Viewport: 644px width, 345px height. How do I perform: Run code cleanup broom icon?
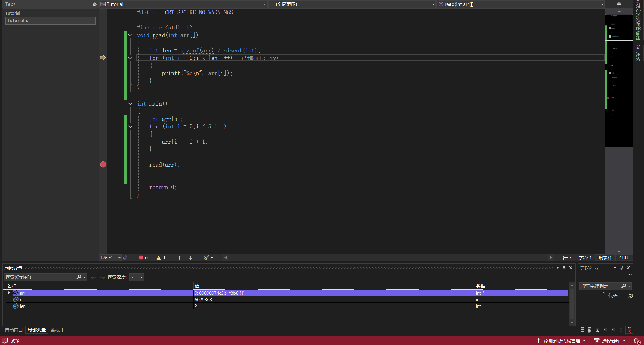[206, 258]
